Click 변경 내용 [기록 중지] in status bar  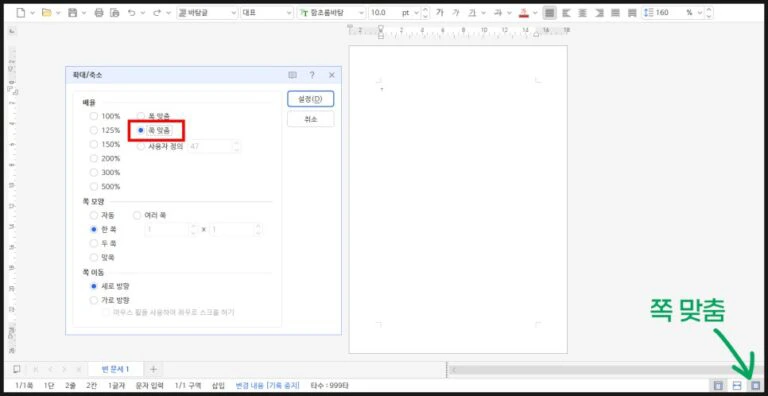pos(267,386)
